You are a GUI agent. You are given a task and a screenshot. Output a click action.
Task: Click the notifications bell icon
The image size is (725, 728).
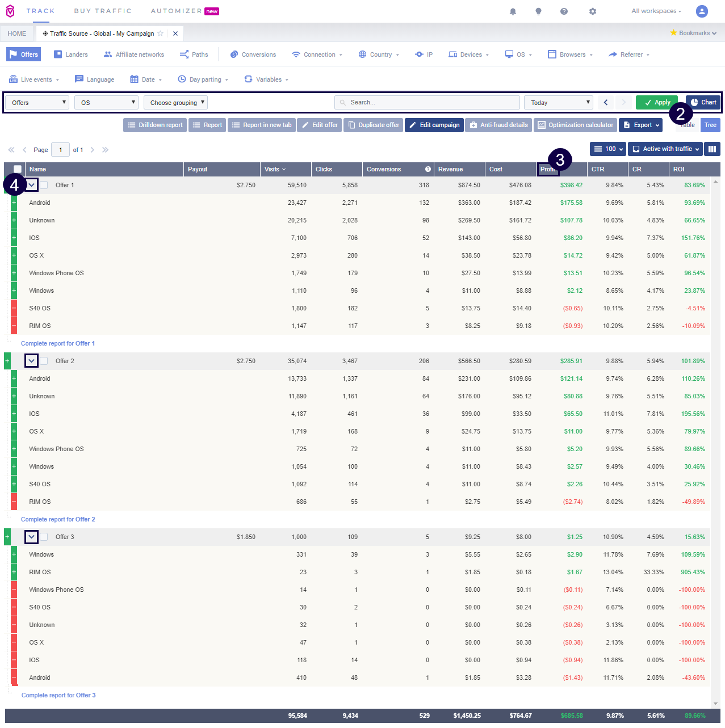click(x=513, y=11)
